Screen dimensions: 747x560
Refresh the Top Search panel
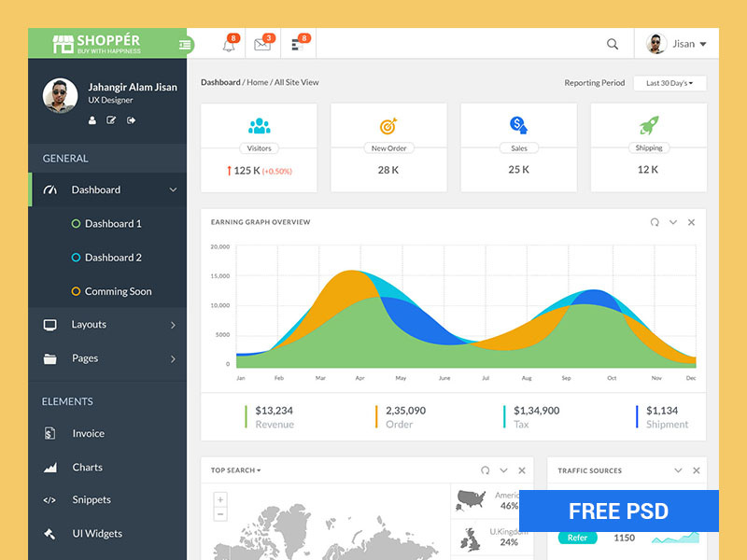(485, 470)
